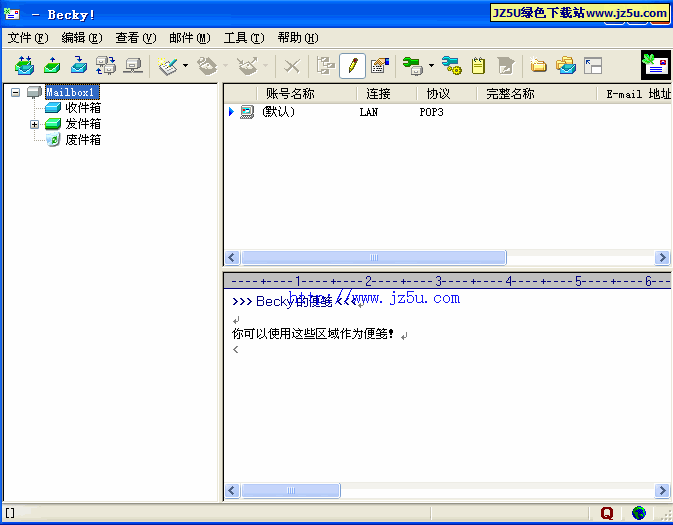Open the 废件箱 trash folder
This screenshot has height=525, width=673.
click(83, 140)
